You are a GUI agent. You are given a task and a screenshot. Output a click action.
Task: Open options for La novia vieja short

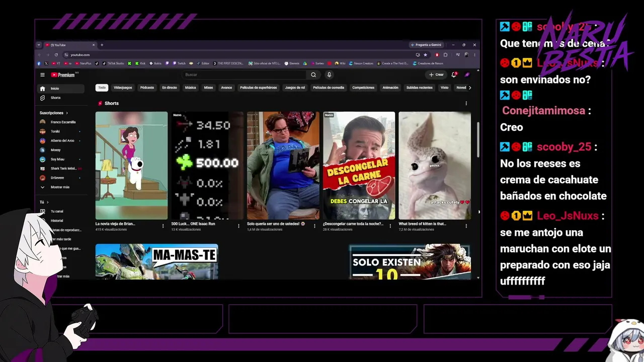[x=163, y=226]
